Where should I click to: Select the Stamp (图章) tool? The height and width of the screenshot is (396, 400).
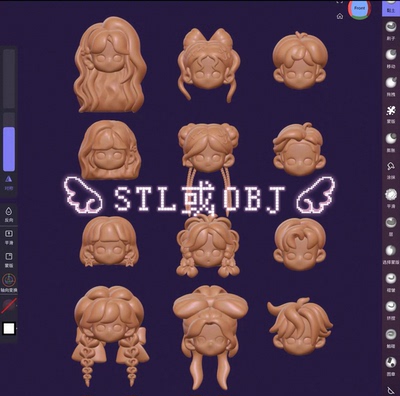391,366
